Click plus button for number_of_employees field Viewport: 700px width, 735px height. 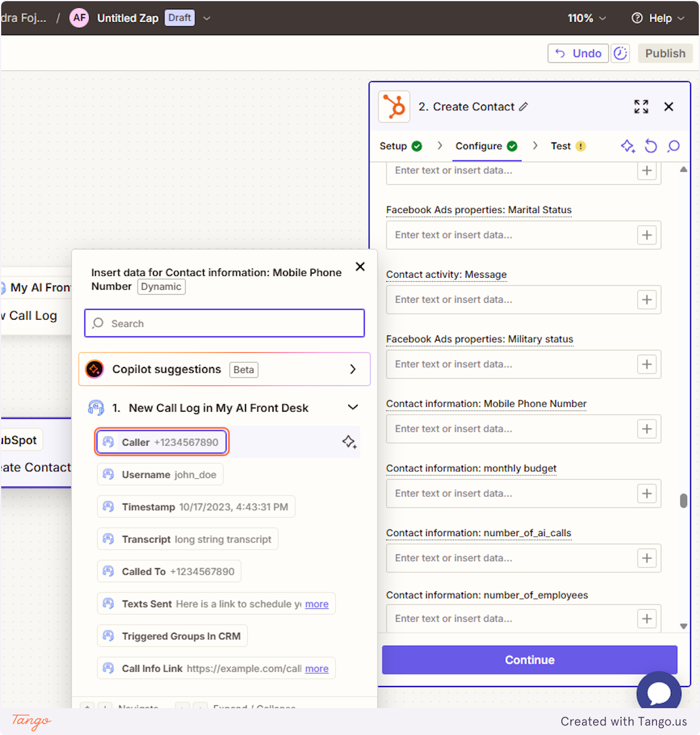pyautogui.click(x=646, y=619)
